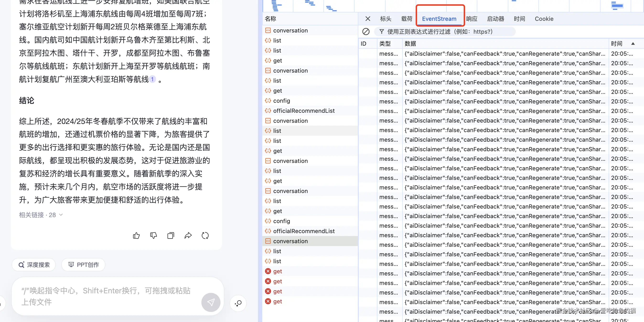
Task: Open citation link 1 in the text
Action: (x=152, y=79)
